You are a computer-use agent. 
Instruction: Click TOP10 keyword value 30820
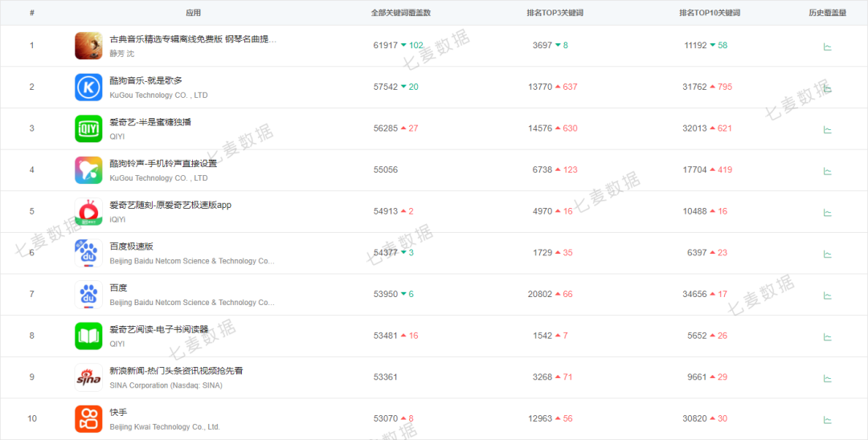tap(694, 418)
